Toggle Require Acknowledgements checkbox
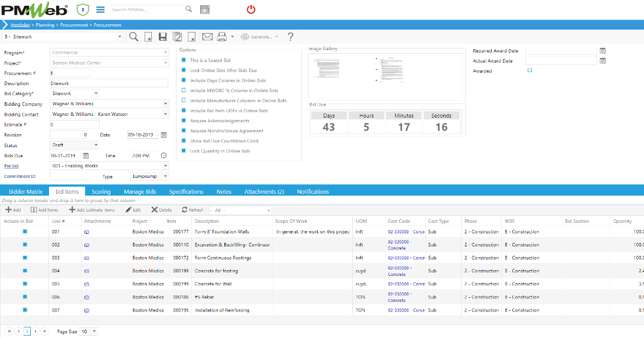Image resolution: width=644 pixels, height=338 pixels. click(184, 121)
